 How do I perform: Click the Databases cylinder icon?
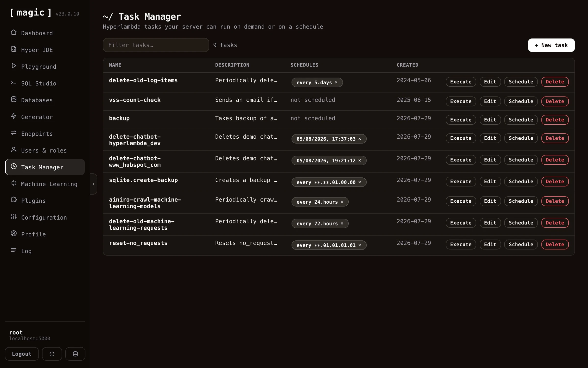pos(14,99)
